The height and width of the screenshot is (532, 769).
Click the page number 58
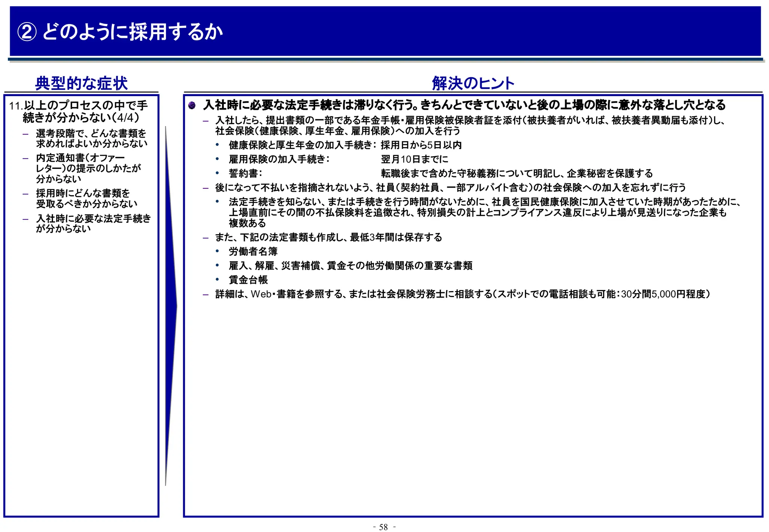click(384, 527)
